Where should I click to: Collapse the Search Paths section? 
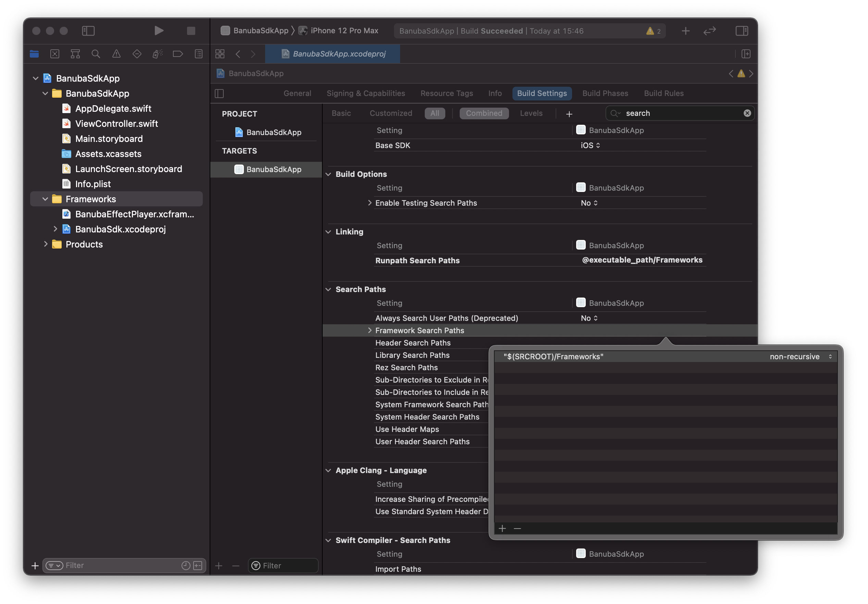328,289
